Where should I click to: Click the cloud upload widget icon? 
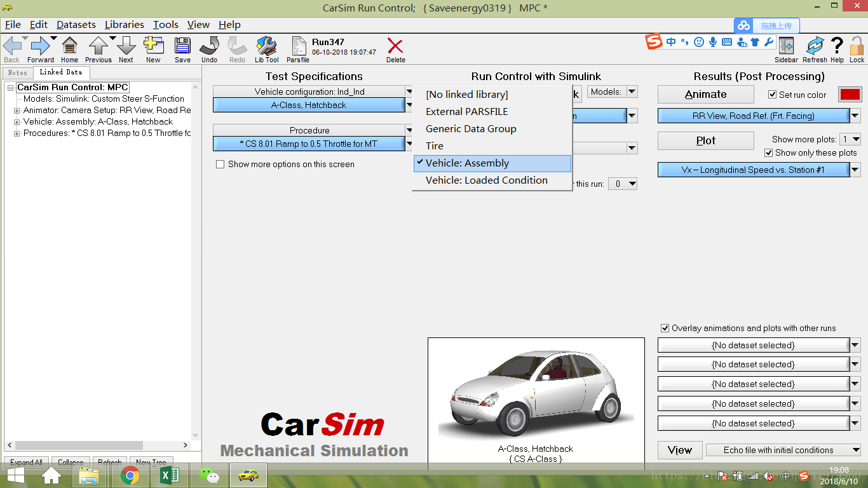click(x=743, y=26)
